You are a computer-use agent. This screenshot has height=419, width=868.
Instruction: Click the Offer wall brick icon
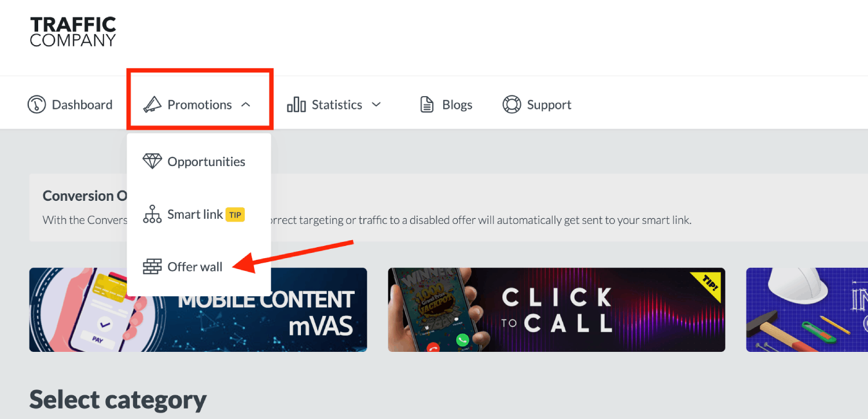tap(152, 267)
